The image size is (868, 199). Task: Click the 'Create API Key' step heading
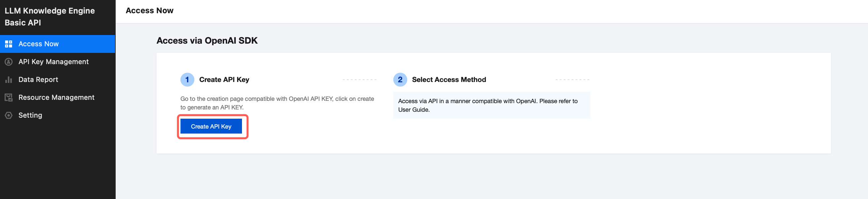224,80
